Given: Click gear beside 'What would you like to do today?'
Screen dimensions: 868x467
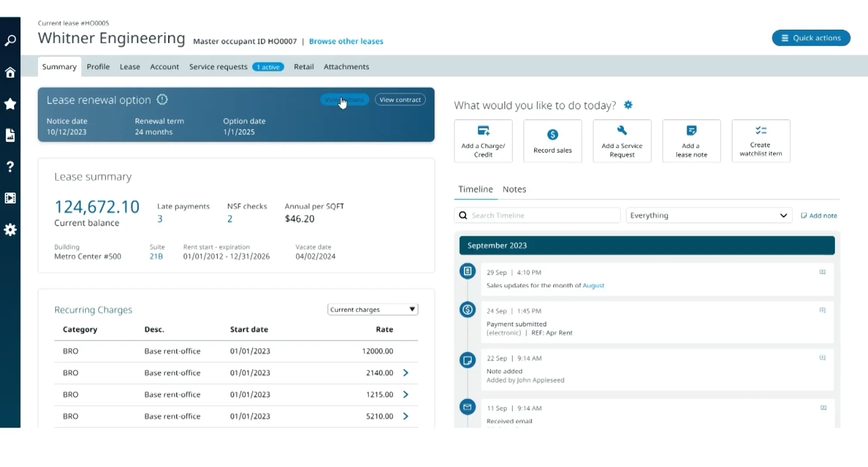Looking at the screenshot, I should (x=628, y=105).
